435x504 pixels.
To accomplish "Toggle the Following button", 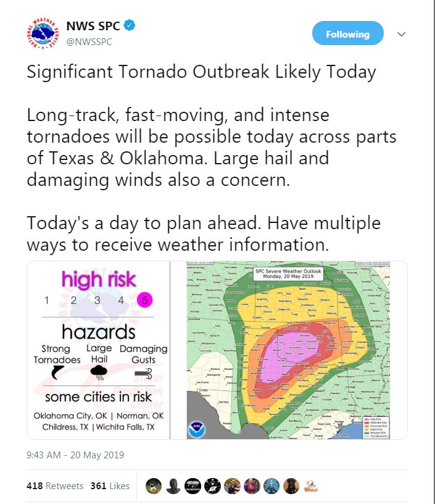I will tap(347, 34).
